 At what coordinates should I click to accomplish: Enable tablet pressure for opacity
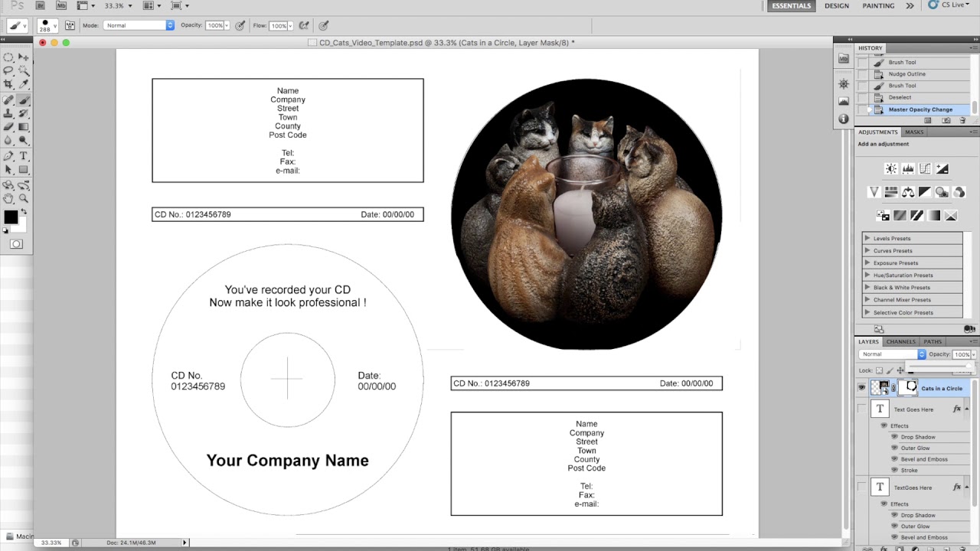[240, 25]
